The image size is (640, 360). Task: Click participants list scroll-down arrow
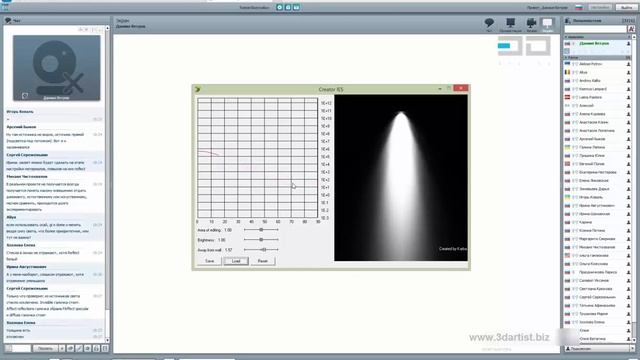coord(634,340)
